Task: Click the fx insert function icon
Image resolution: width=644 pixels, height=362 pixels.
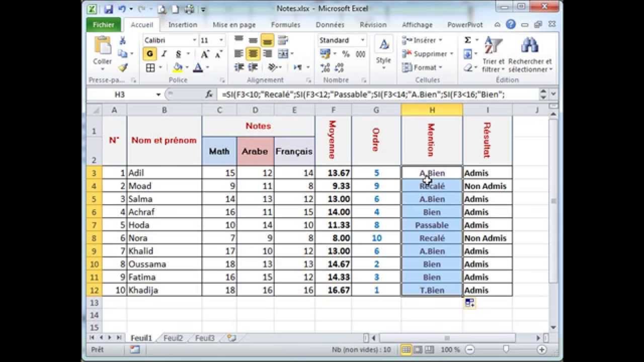Action: 209,94
